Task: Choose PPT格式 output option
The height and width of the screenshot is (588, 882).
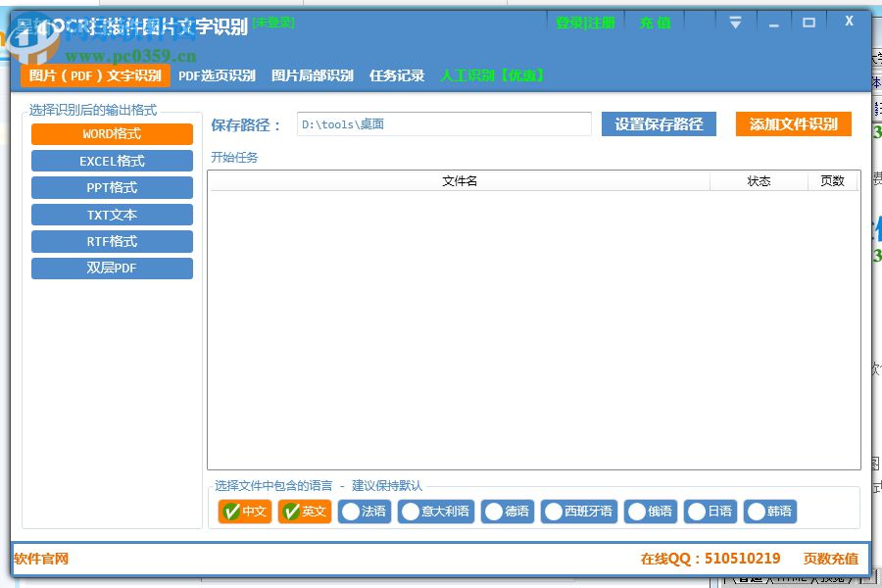Action: coord(112,187)
